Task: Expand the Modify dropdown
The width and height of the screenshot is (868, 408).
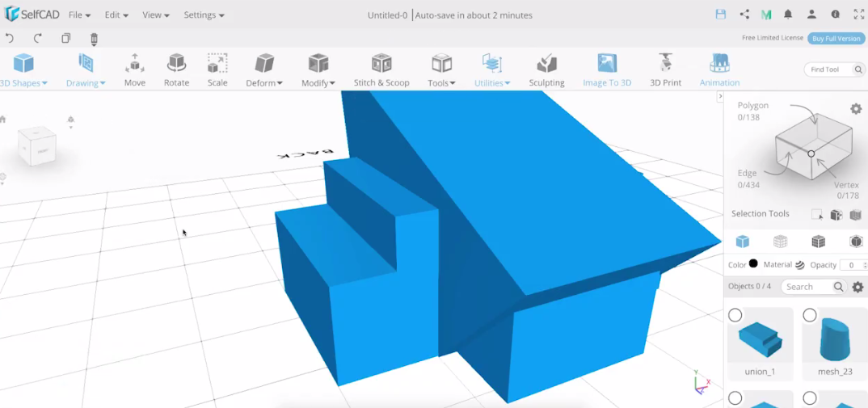Action: (318, 70)
